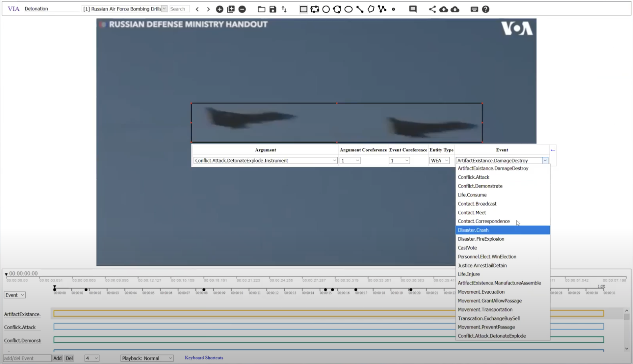Click the Search field in toolbar

pyautogui.click(x=179, y=9)
